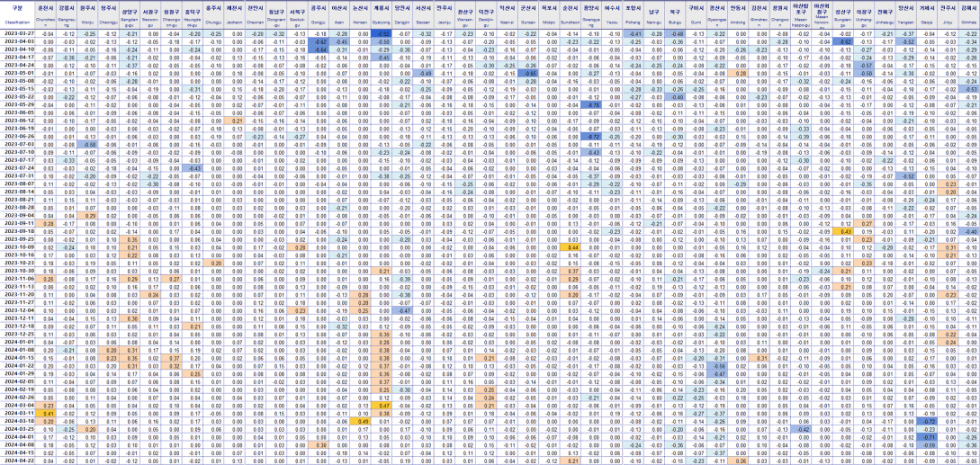Select the 2024-04-22 date row label
This screenshot has width=980, height=465.
coord(16,461)
